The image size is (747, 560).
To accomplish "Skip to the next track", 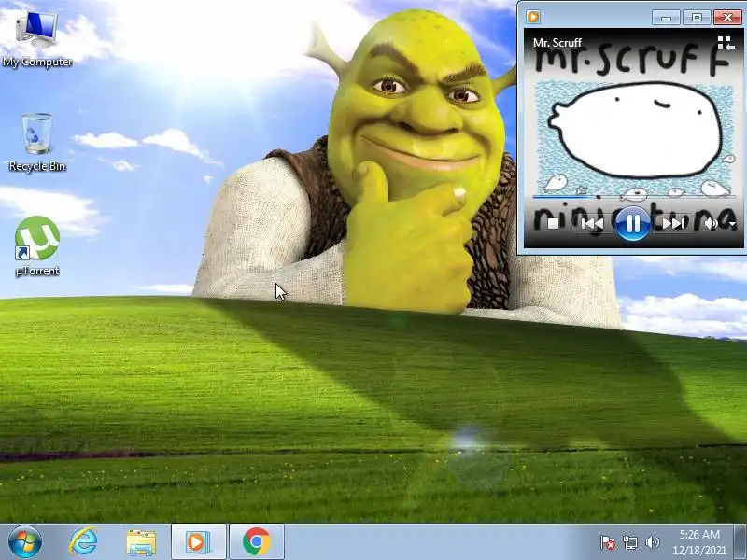I will click(673, 223).
